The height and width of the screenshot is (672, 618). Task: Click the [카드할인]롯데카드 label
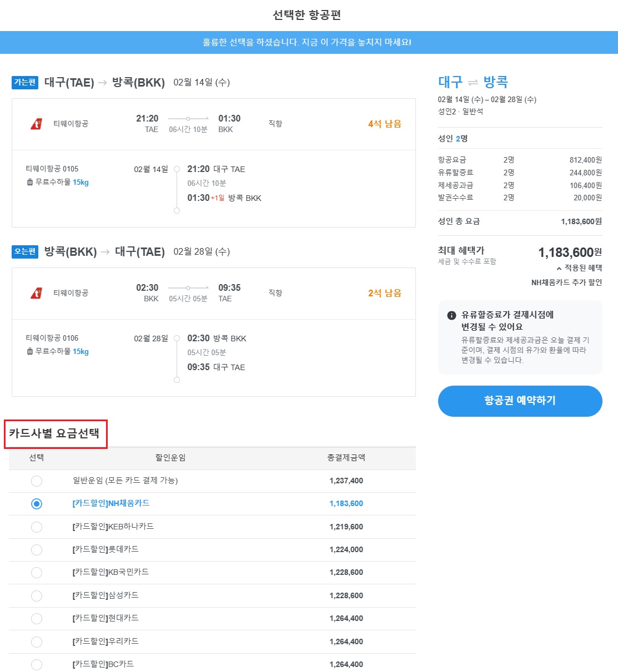(x=105, y=549)
